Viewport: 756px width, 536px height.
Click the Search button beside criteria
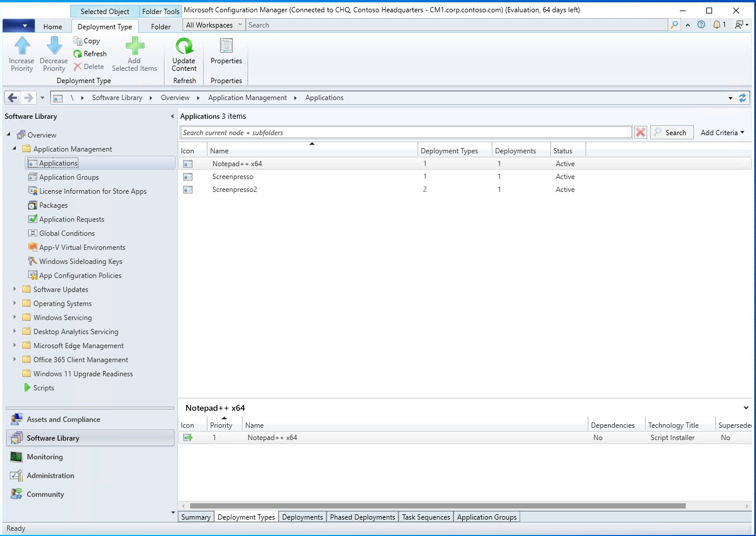pyautogui.click(x=672, y=133)
